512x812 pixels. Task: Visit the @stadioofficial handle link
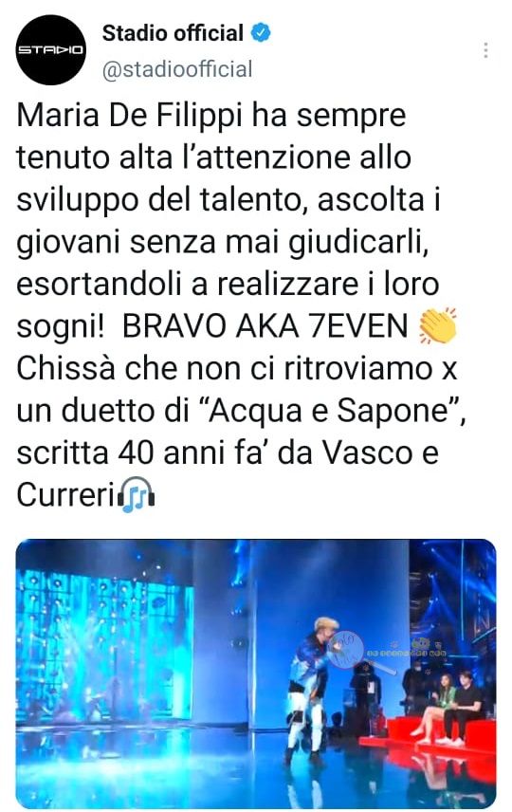(177, 69)
